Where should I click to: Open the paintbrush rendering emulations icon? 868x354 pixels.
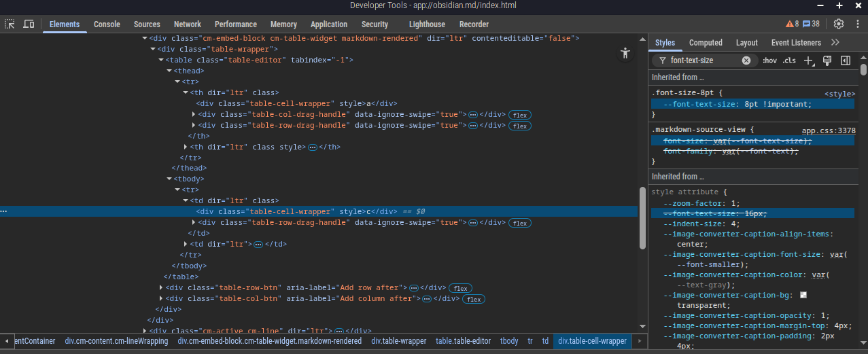point(827,60)
